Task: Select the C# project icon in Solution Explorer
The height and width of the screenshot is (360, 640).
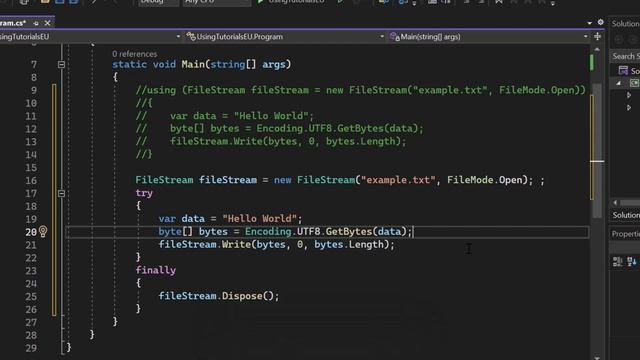Action: pos(634,83)
